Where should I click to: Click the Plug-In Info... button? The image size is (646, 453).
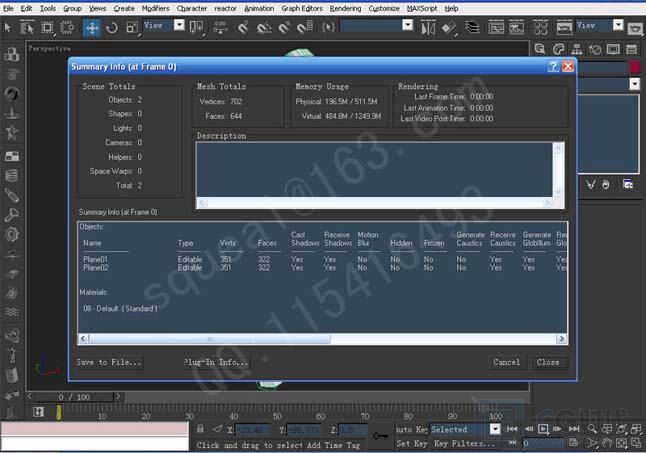(216, 362)
